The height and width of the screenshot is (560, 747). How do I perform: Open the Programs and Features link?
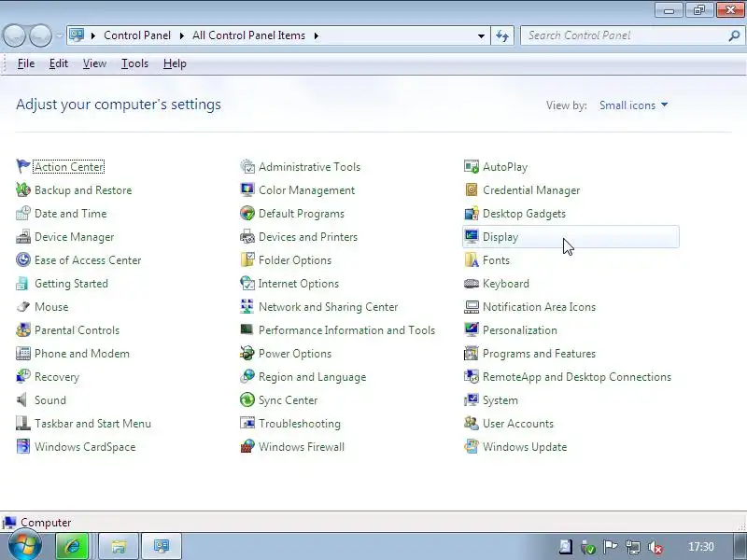pos(540,354)
